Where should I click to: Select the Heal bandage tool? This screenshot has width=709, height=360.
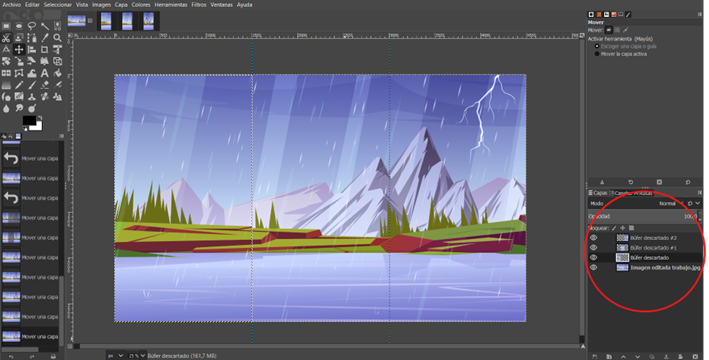[x=45, y=96]
